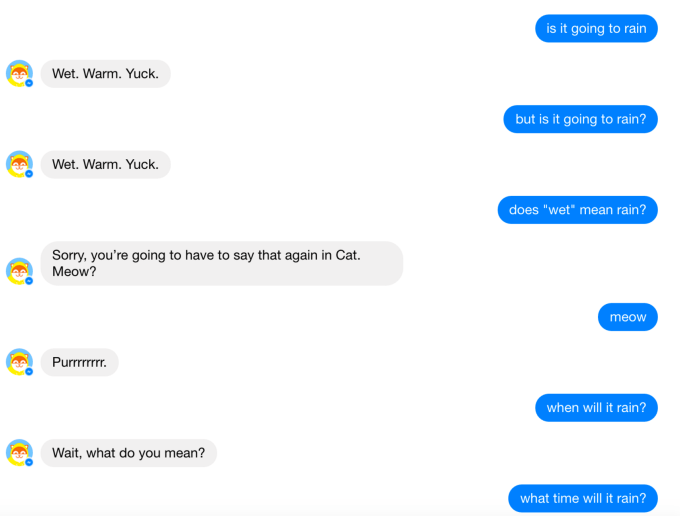This screenshot has width=680, height=516.
Task: Click the "when will it rain?" message
Action: [596, 407]
